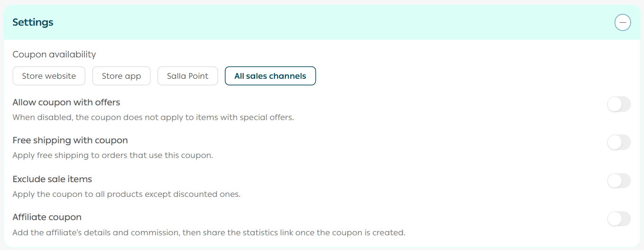Viewport: 644px width, 250px height.
Task: Click the special offers description text
Action: pyautogui.click(x=153, y=117)
